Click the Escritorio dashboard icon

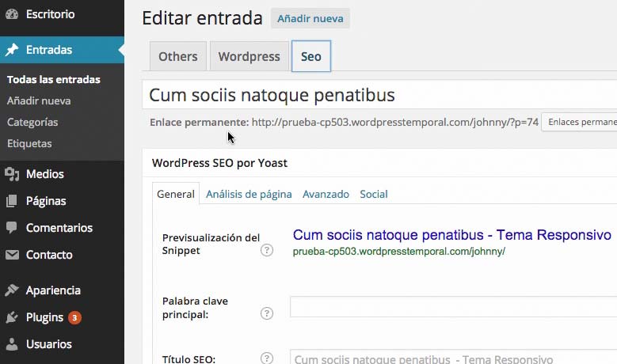coord(12,14)
